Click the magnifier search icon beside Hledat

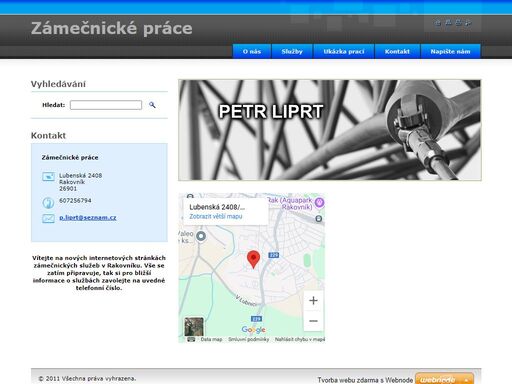click(152, 105)
